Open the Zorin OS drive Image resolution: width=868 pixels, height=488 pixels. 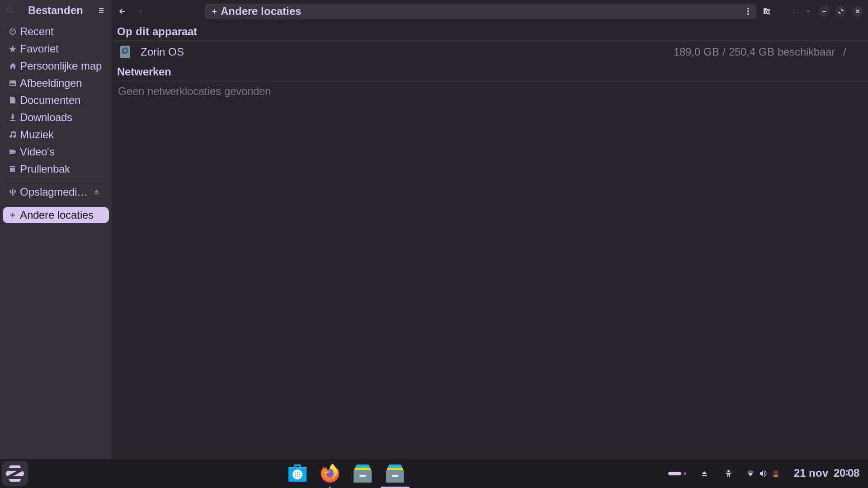tap(162, 52)
